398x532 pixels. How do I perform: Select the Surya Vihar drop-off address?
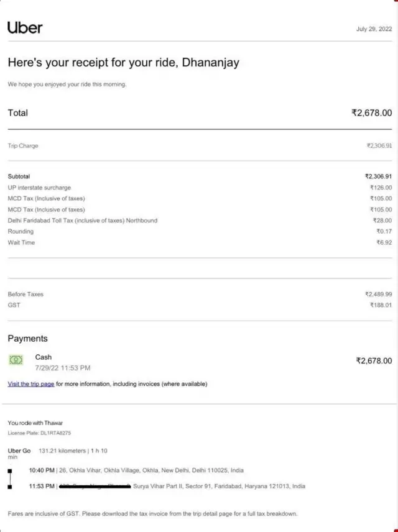pyautogui.click(x=219, y=486)
